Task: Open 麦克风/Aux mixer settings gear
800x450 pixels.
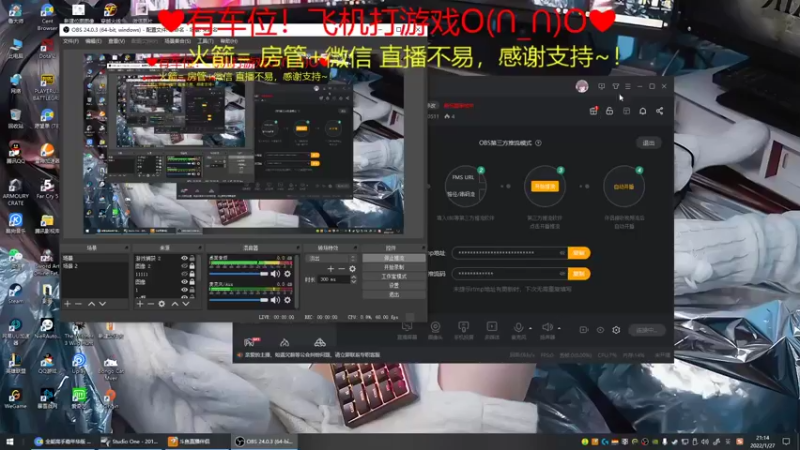Action: pyautogui.click(x=288, y=300)
